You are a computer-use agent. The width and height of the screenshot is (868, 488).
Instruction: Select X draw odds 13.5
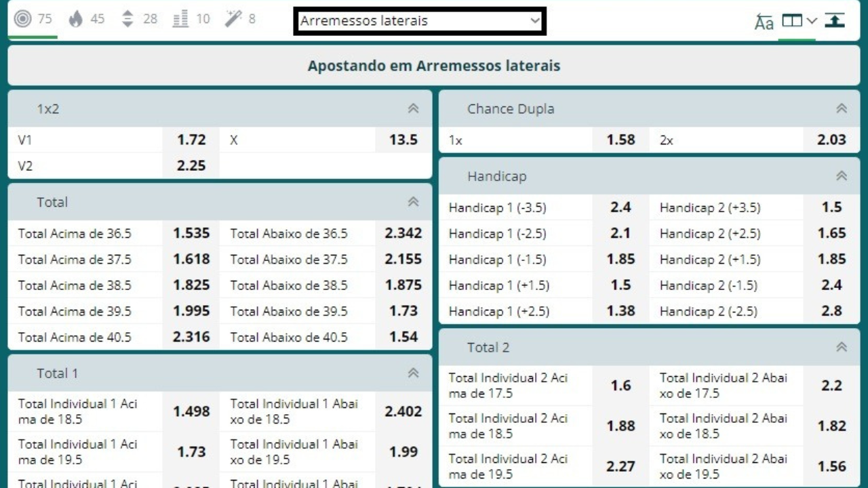point(403,140)
